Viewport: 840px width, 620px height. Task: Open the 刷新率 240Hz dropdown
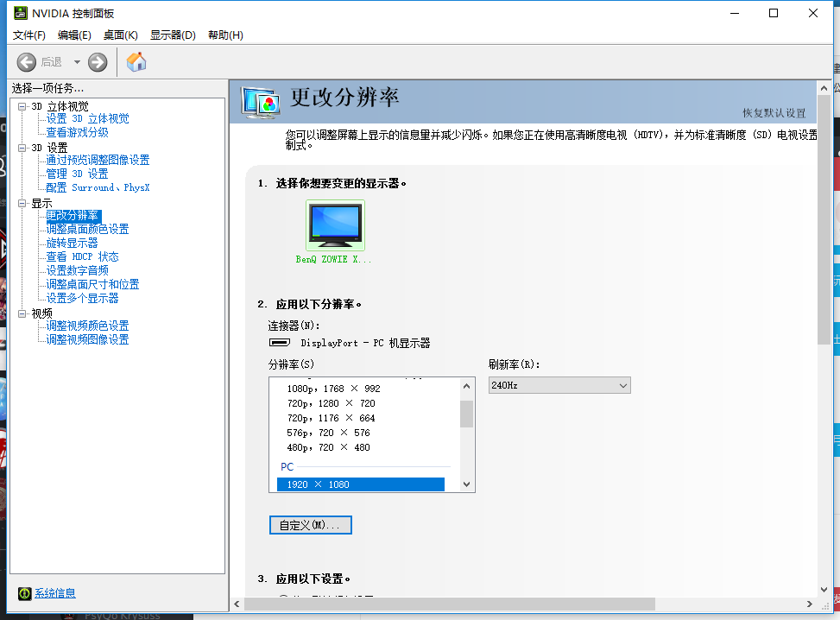point(559,385)
